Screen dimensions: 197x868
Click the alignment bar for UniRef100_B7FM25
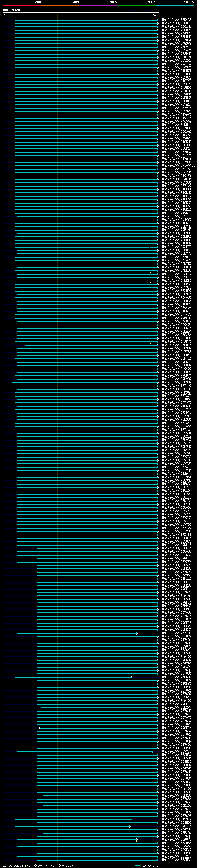91,345
